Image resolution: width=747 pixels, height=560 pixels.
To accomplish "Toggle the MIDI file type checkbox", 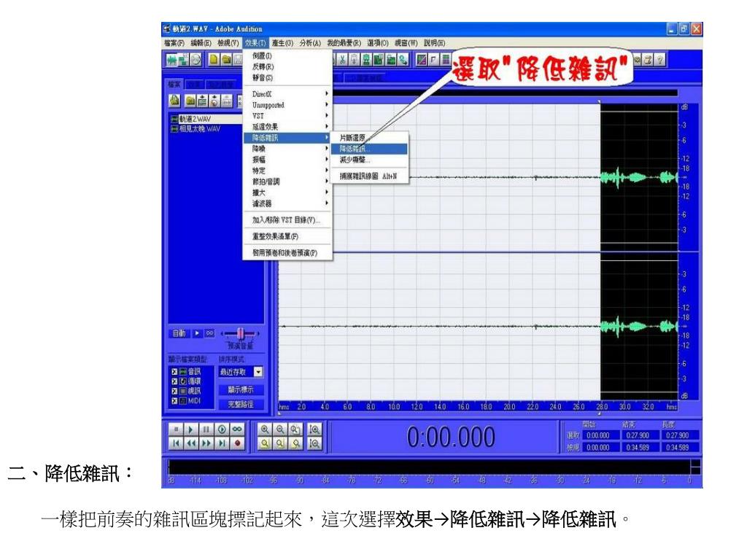I will click(x=174, y=401).
